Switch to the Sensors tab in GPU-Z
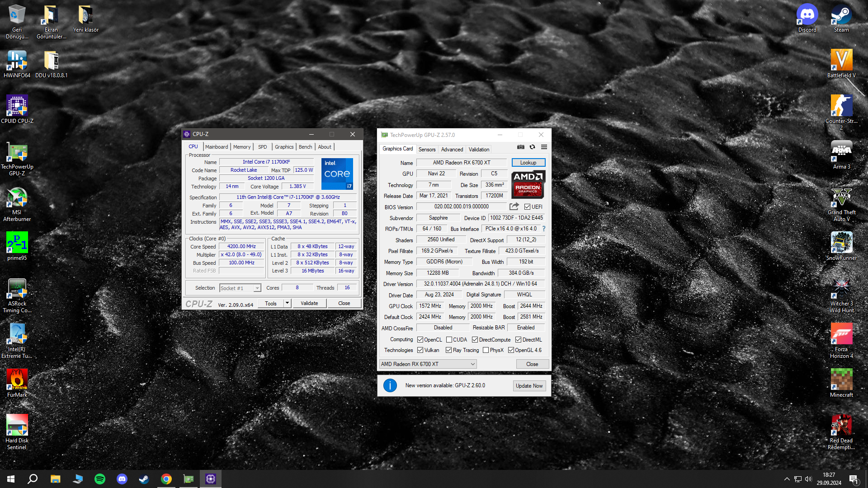This screenshot has height=488, width=868. click(x=427, y=150)
